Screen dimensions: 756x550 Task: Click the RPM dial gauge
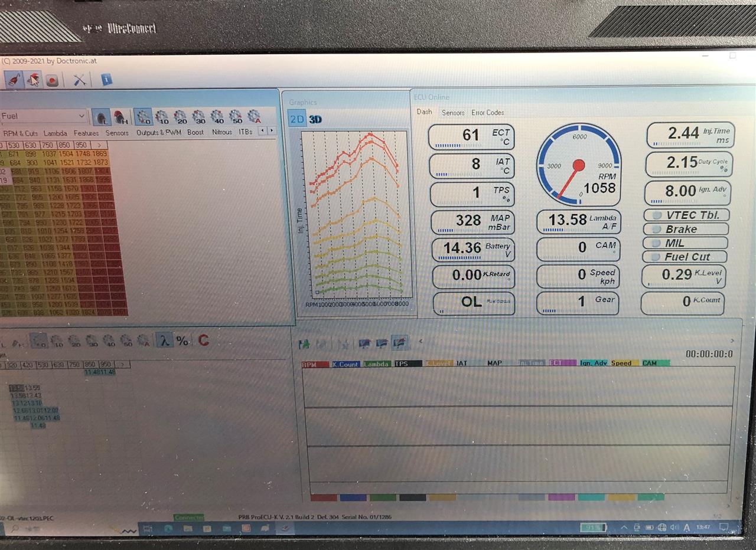click(x=579, y=164)
